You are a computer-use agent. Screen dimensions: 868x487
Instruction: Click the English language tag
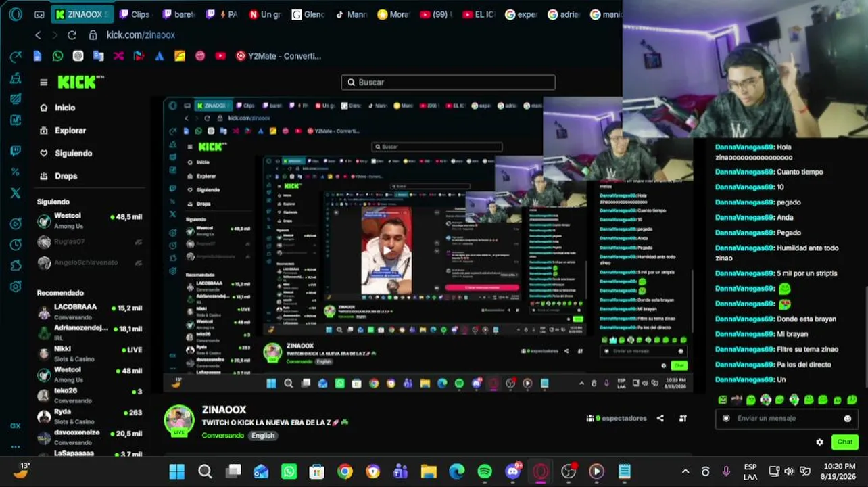click(x=263, y=436)
